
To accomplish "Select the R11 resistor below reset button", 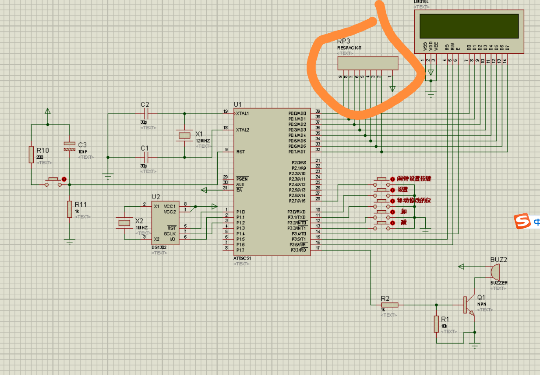I will (x=69, y=209).
